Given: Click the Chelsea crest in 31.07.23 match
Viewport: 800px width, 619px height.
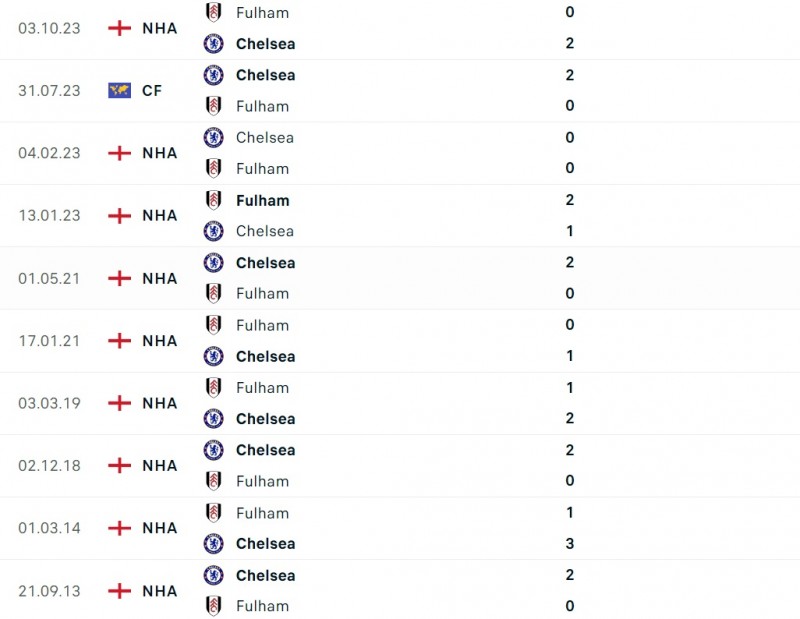Looking at the screenshot, I should click(213, 75).
